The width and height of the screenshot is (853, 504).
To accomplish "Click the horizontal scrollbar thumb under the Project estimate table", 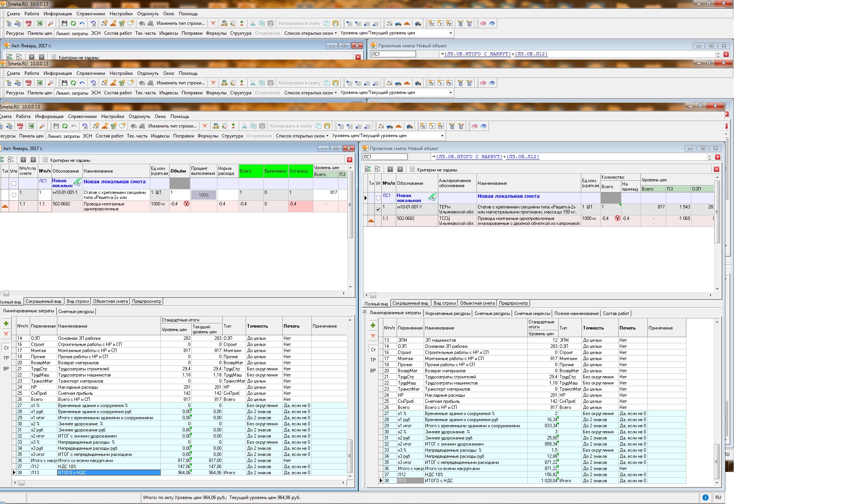I will point(373,295).
